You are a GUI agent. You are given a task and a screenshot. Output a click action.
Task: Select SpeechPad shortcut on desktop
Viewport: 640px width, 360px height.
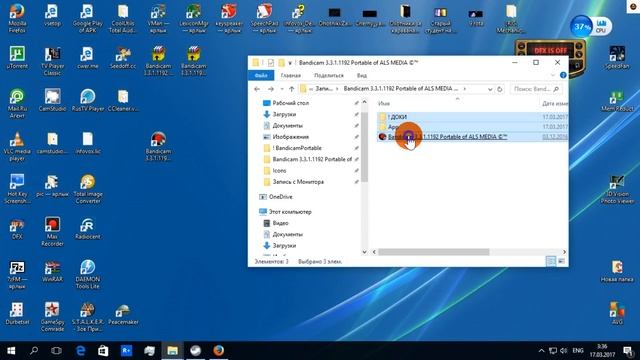coord(264,18)
